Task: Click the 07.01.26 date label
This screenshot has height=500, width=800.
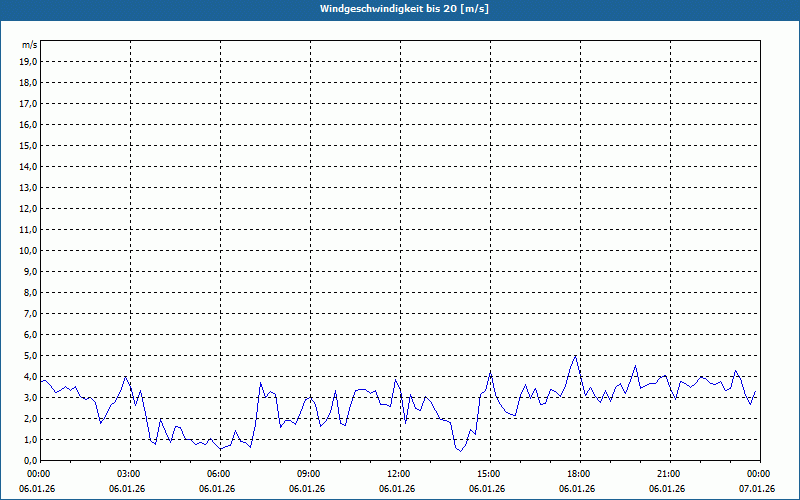Action: point(758,489)
